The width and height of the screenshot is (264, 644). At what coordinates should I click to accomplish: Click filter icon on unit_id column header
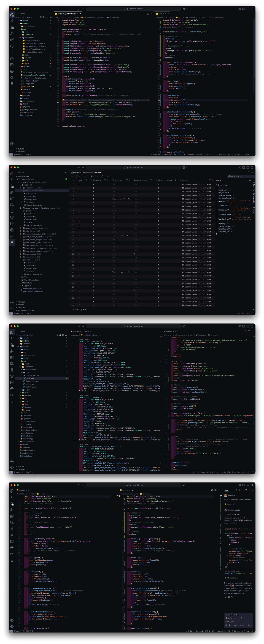tap(105, 180)
